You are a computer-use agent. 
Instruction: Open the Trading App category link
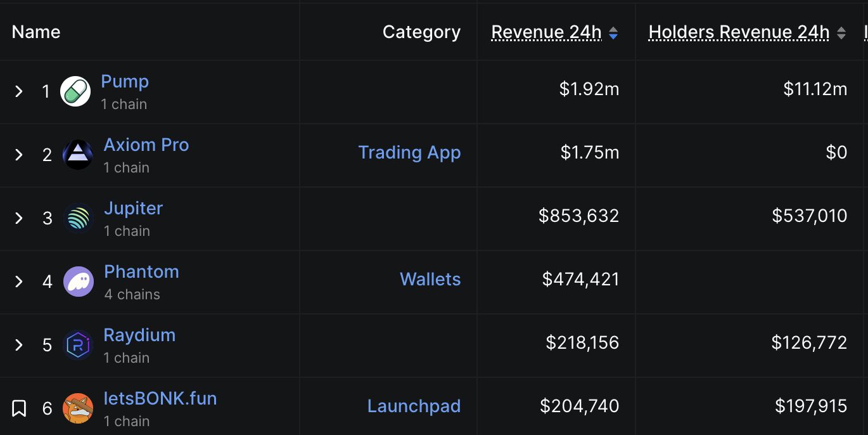[409, 153]
